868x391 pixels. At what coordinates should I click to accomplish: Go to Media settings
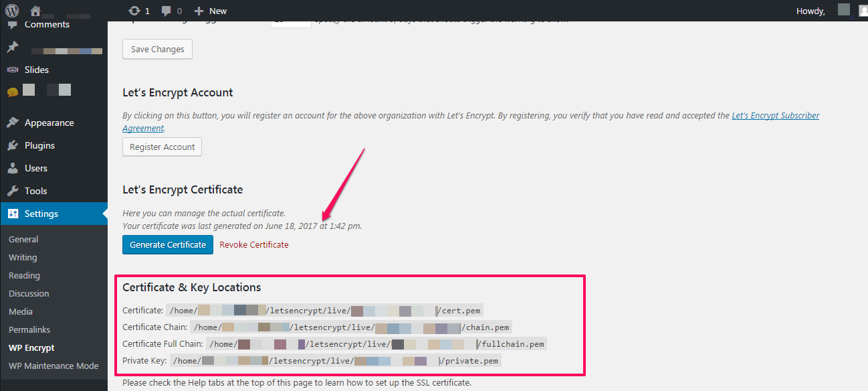tap(21, 311)
